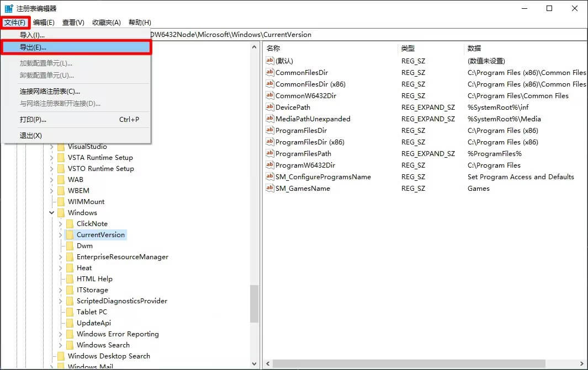Click the Registry Editor app icon in title bar
Image resolution: width=588 pixels, height=370 pixels.
[x=9, y=8]
